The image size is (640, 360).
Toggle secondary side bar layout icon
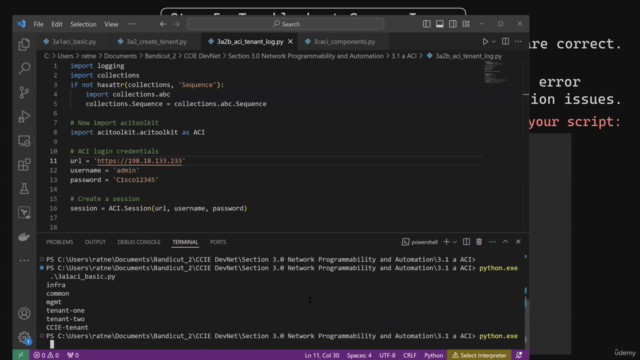click(x=453, y=24)
